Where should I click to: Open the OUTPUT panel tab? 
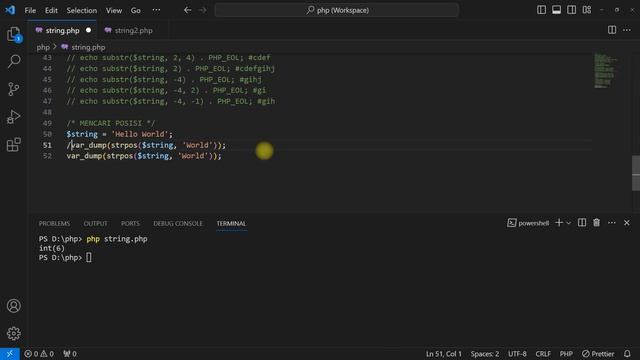point(96,224)
